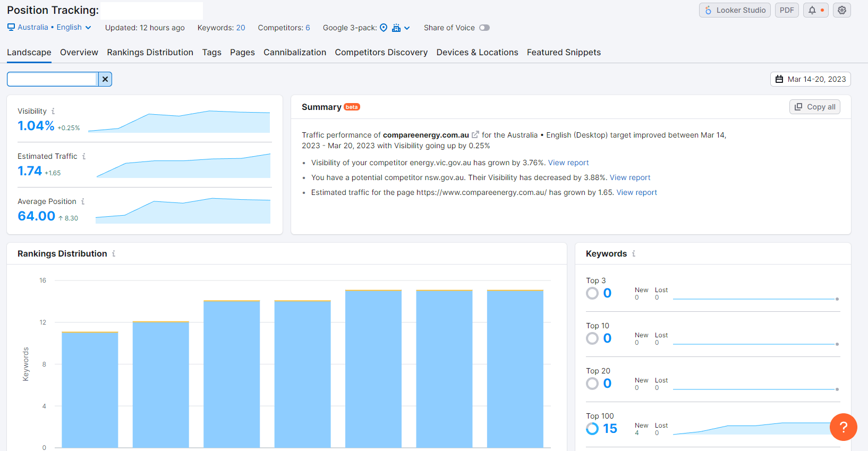Click third bar in Rankings Distribution chart
Screen dimensions: 868x451
[x=232, y=374]
